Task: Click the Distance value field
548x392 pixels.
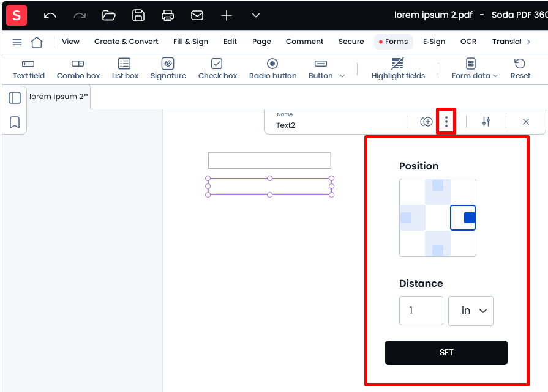Action: 421,311
